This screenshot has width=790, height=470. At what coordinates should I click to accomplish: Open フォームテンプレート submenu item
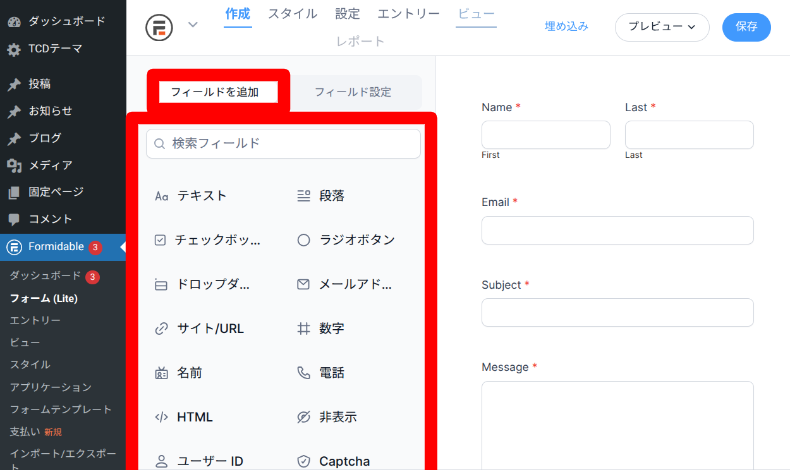coord(60,410)
